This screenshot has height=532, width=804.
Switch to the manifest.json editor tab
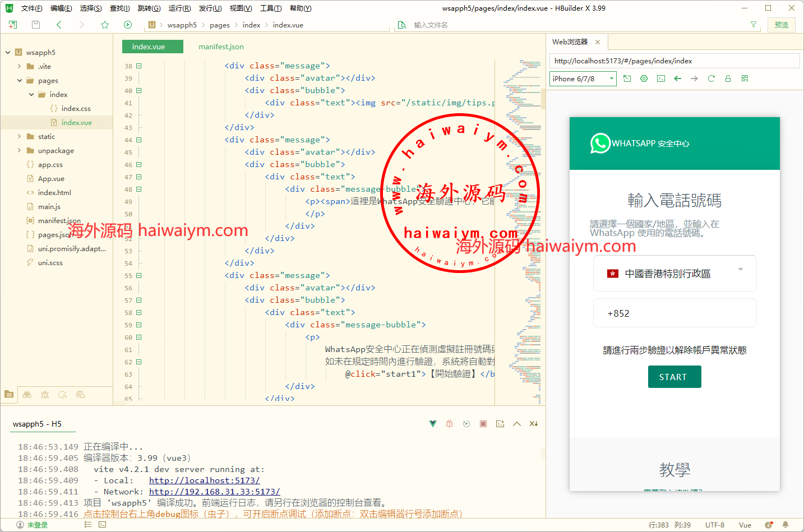coord(221,47)
